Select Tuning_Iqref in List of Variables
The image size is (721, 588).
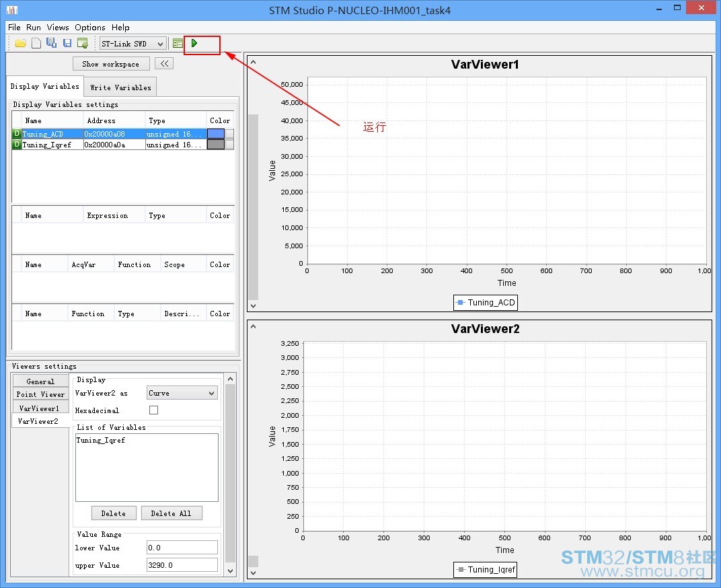click(x=101, y=440)
